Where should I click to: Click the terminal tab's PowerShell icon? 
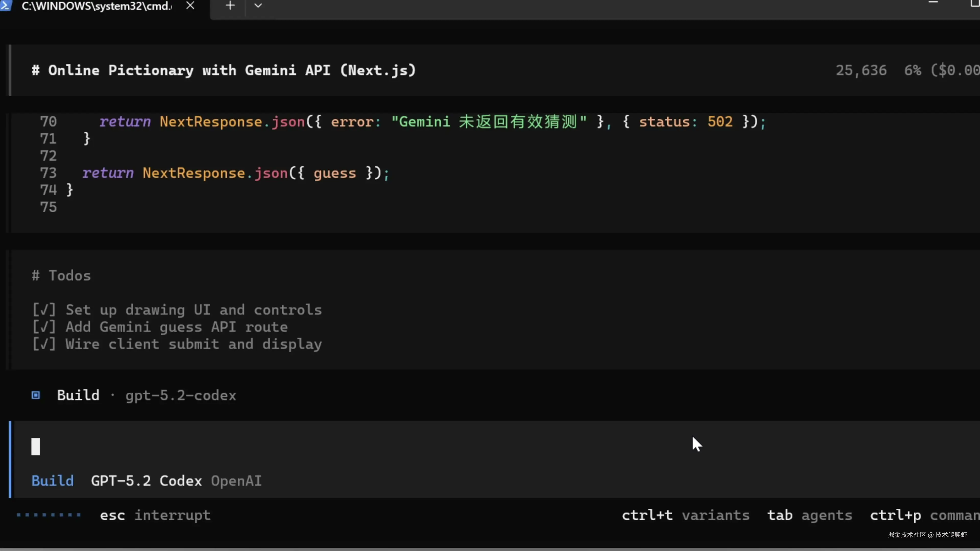6,5
